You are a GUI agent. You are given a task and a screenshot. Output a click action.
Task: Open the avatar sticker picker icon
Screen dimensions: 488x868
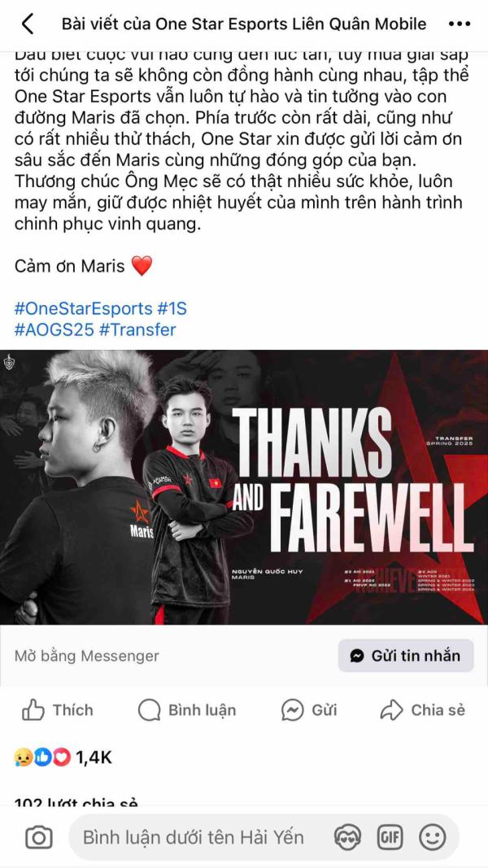[x=347, y=837]
